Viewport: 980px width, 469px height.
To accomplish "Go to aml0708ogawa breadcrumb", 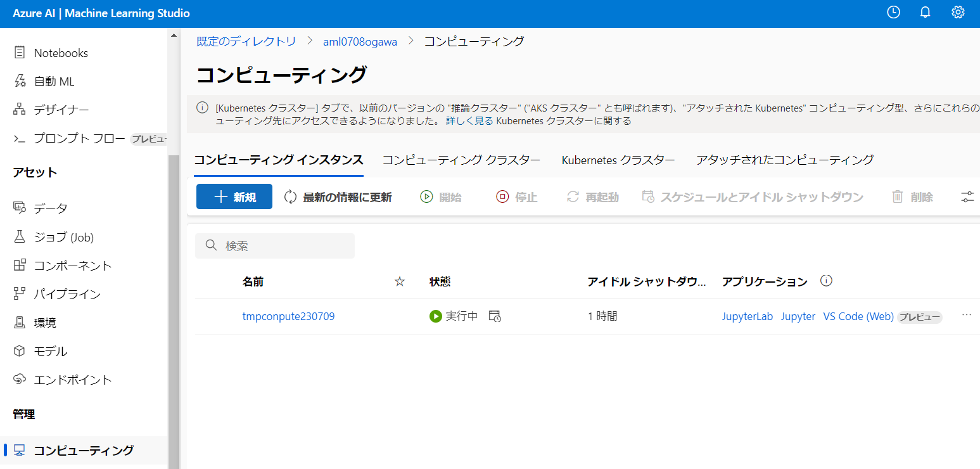I will coord(360,41).
